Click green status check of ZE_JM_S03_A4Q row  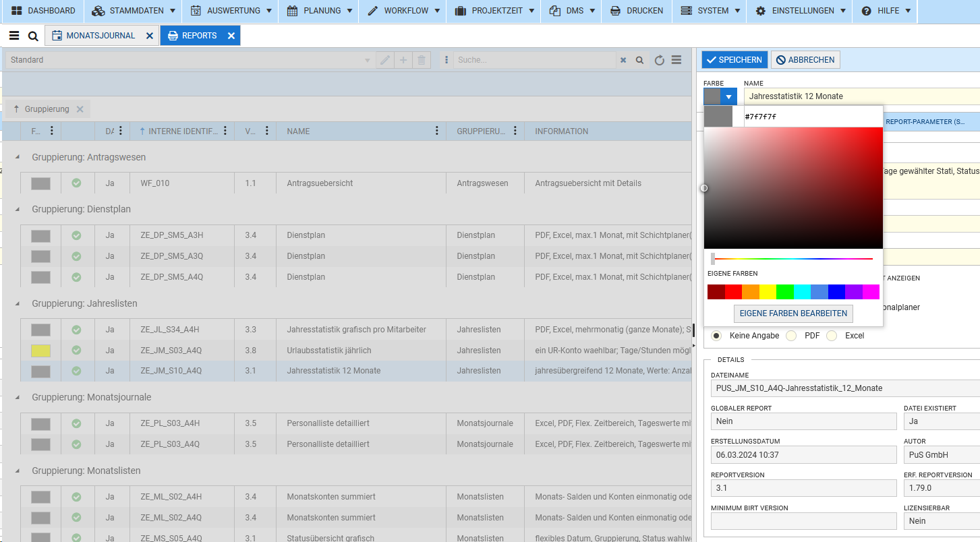point(76,350)
